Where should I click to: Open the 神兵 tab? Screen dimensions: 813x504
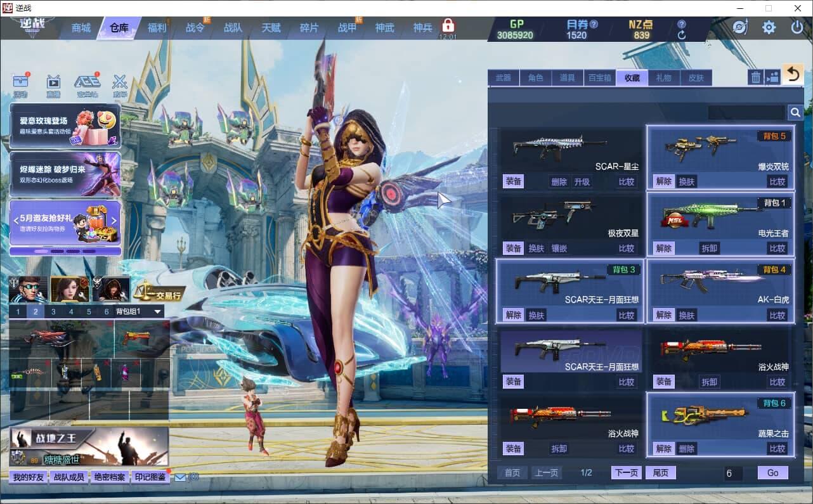[x=422, y=28]
